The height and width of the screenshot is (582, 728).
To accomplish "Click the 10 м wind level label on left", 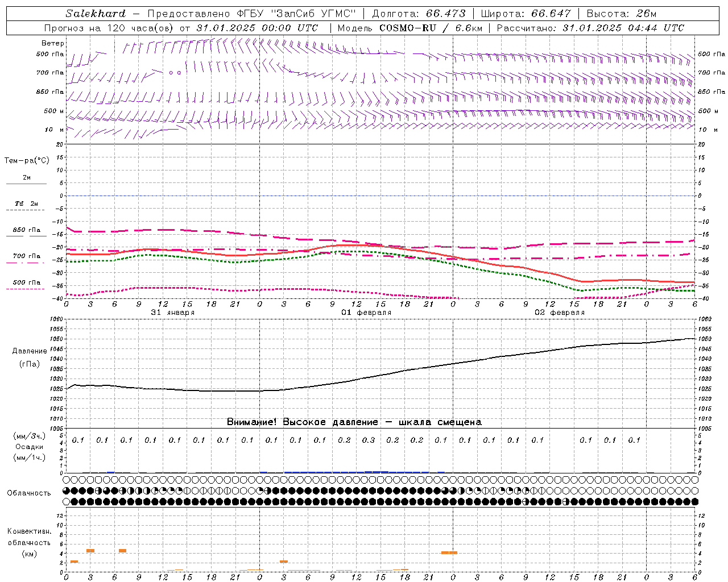I will tap(55, 130).
